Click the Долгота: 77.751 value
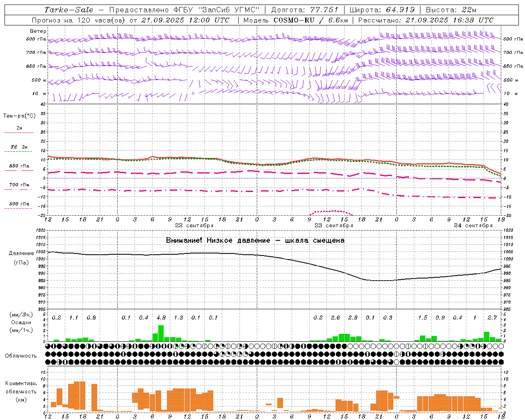Viewport: 525px width, 420px height. click(x=305, y=10)
